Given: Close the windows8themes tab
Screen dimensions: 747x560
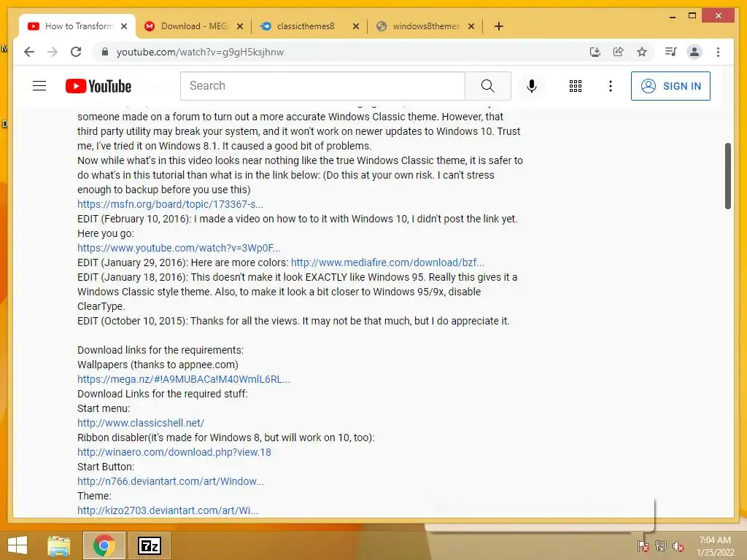Looking at the screenshot, I should [x=471, y=26].
